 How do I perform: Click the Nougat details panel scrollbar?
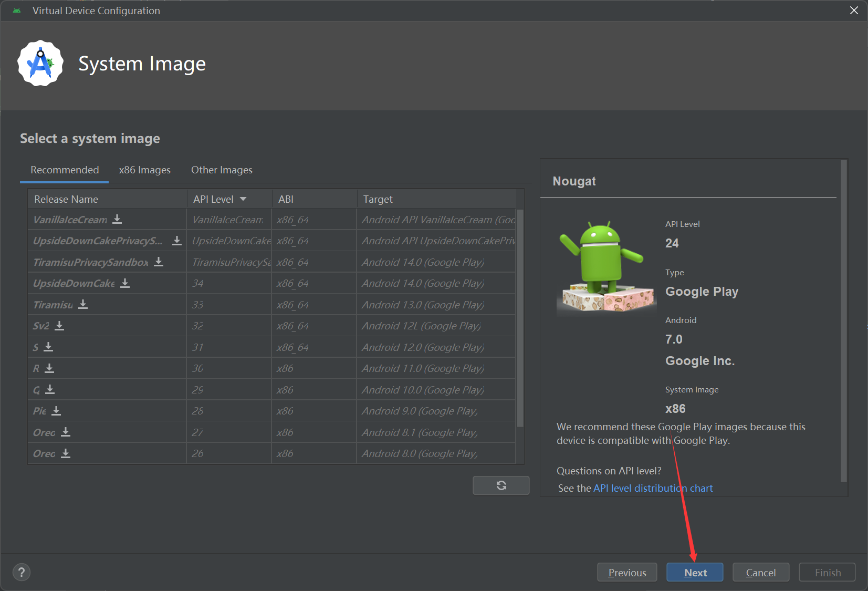click(843, 321)
